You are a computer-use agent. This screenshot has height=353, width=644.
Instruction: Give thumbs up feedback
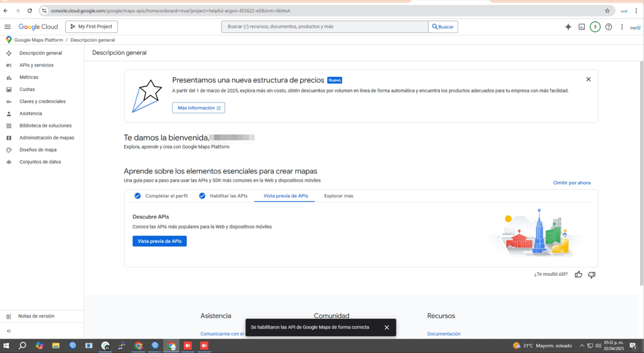[x=578, y=275]
